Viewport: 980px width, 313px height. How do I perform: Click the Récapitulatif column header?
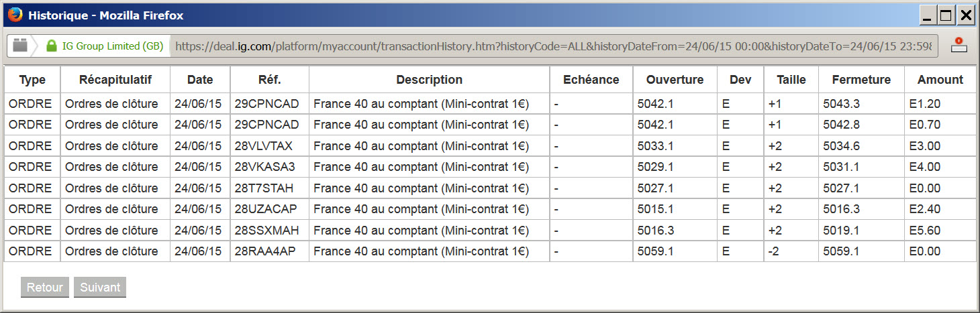pos(115,80)
